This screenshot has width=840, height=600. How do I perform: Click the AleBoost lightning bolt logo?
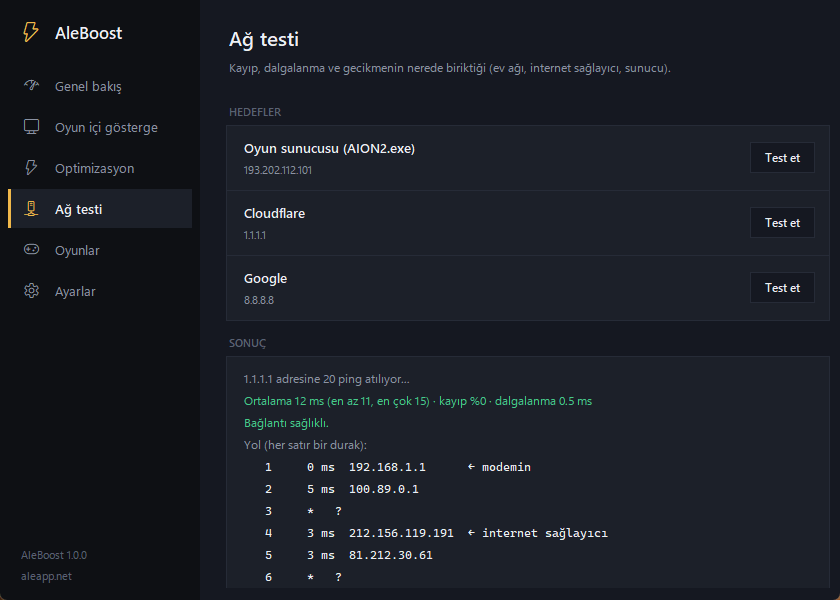click(x=31, y=32)
